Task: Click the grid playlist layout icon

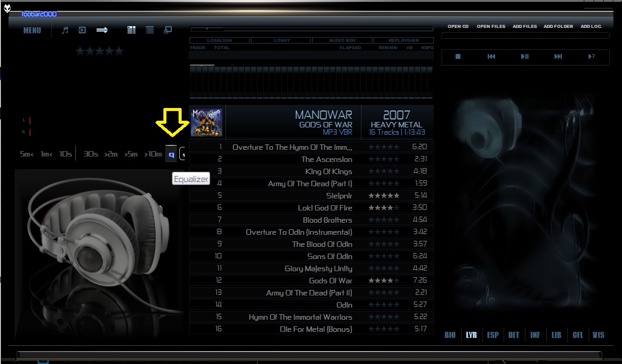Action: click(x=131, y=30)
